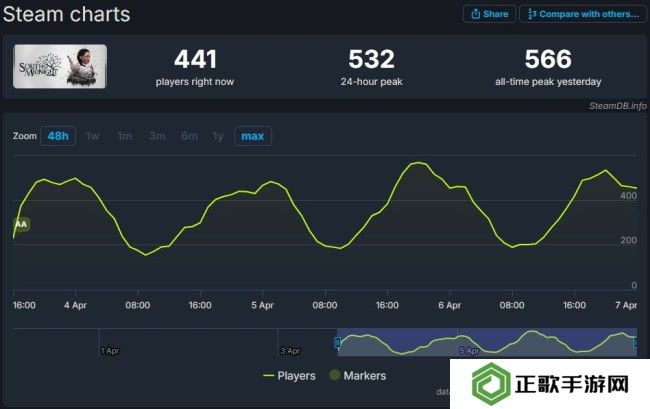
Task: Click the Steam charts heading
Action: click(66, 14)
